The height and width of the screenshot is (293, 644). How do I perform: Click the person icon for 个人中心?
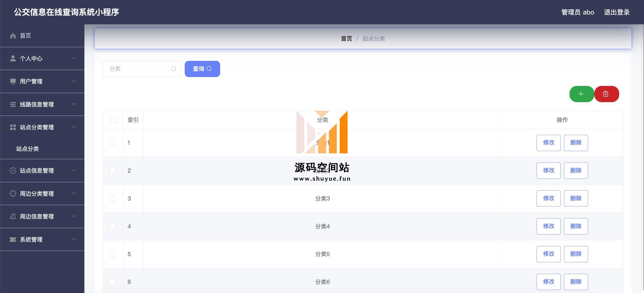(13, 59)
